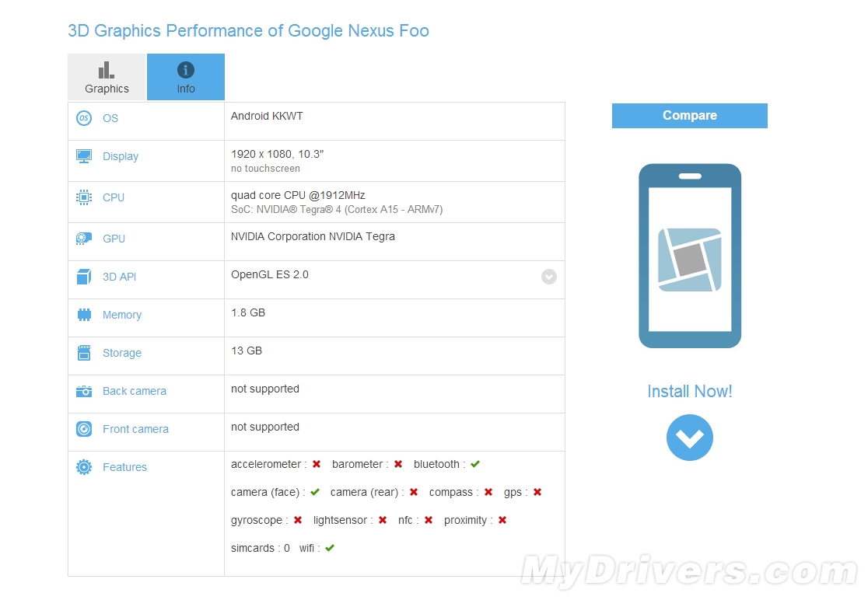
Task: Click the barometer red cross mark
Action: [398, 464]
